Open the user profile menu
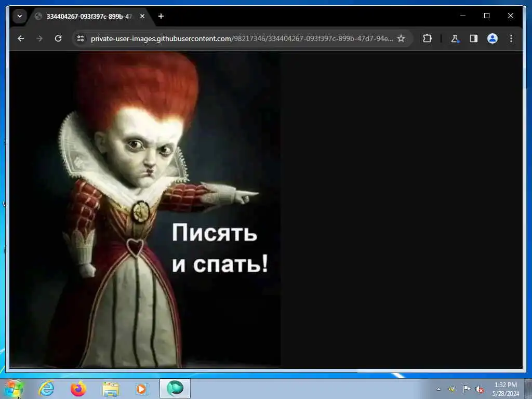This screenshot has height=399, width=532. (x=493, y=38)
